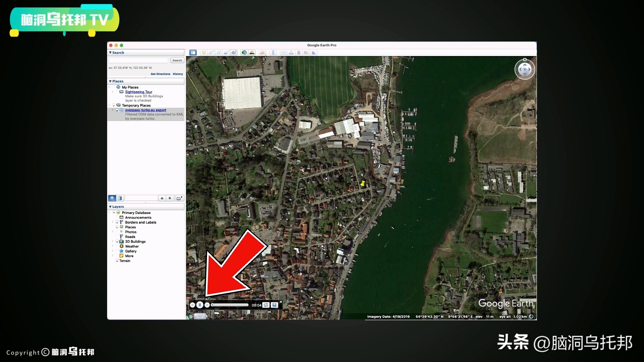
Task: Expand the Sightseeing Tour folder
Action: coord(113,92)
